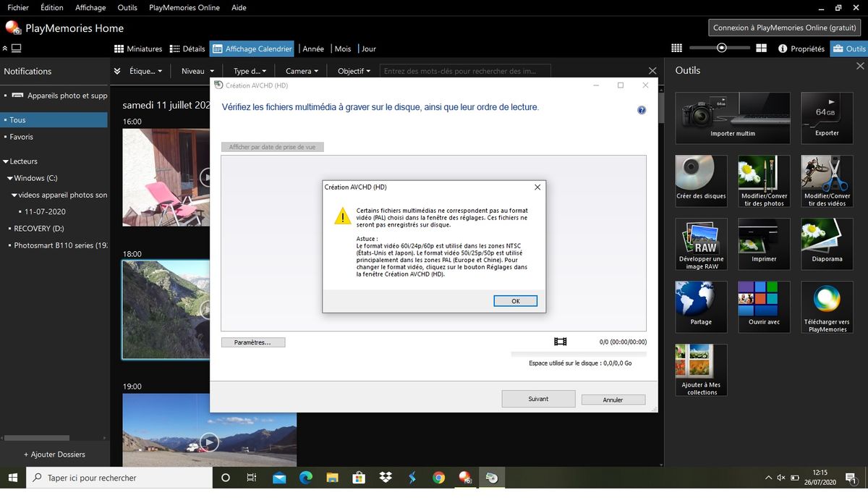Viewport: 868px width, 503px height.
Task: Open the Outils menu in menu bar
Action: 127,7
